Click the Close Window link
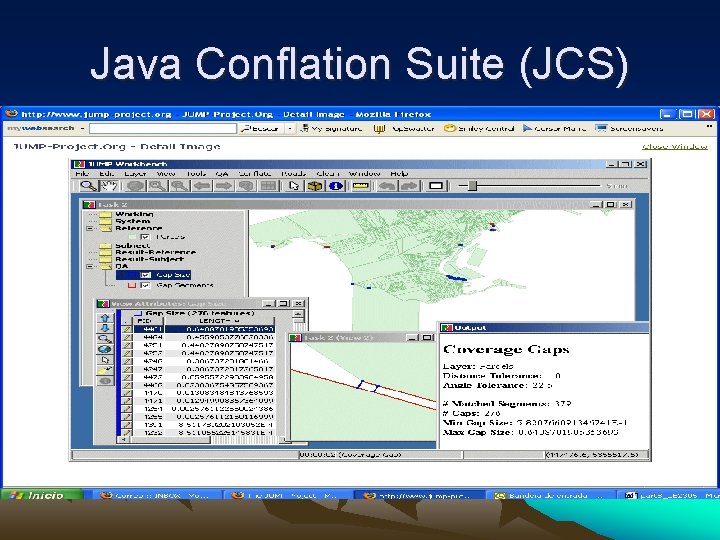 [675, 146]
